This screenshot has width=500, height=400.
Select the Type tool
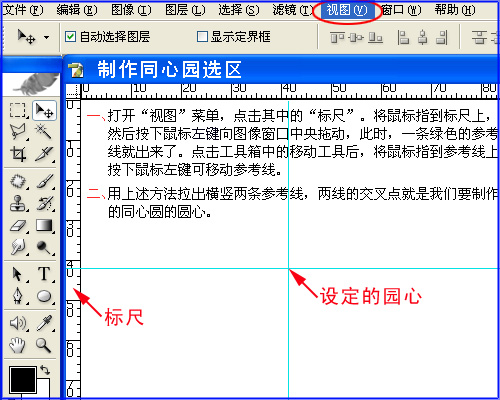coord(44,274)
